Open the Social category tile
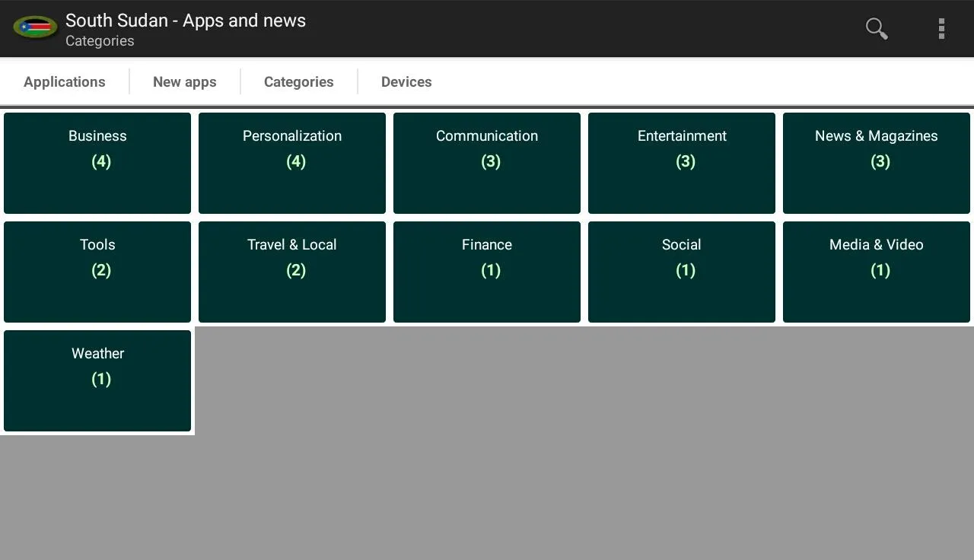 682,272
